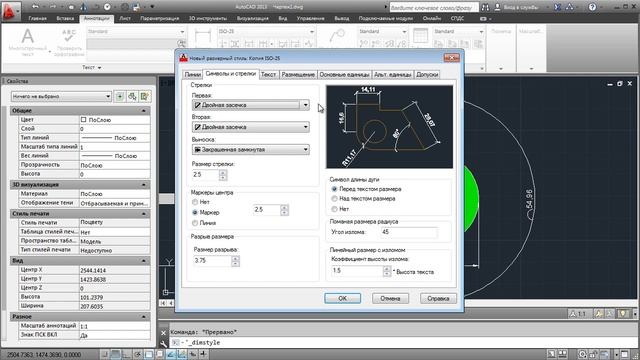The width and height of the screenshot is (640, 360).
Task: Select Маркер radio button
Action: pos(195,212)
